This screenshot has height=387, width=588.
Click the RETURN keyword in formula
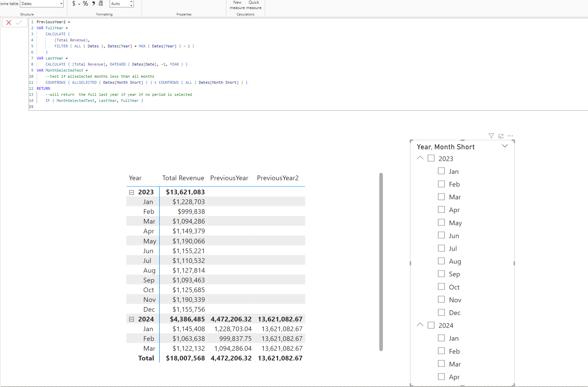(43, 88)
